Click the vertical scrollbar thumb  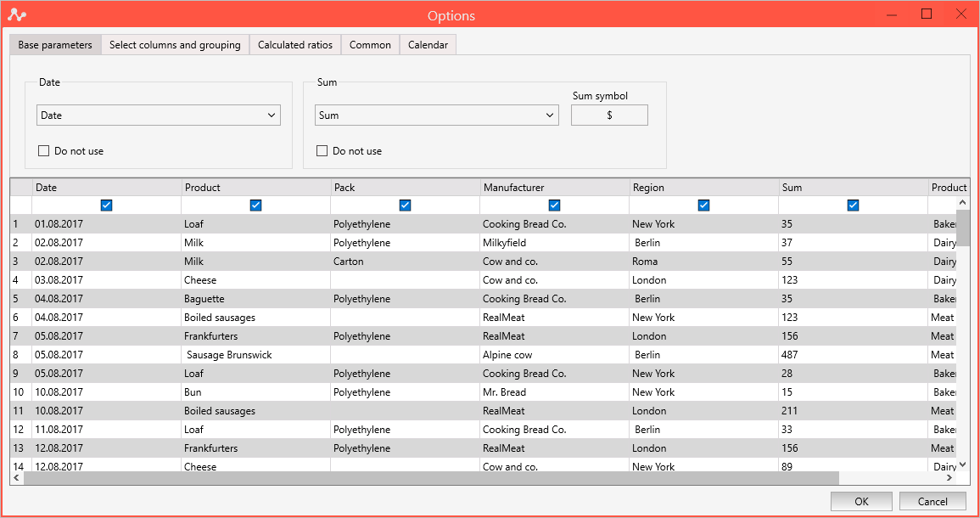(x=962, y=228)
